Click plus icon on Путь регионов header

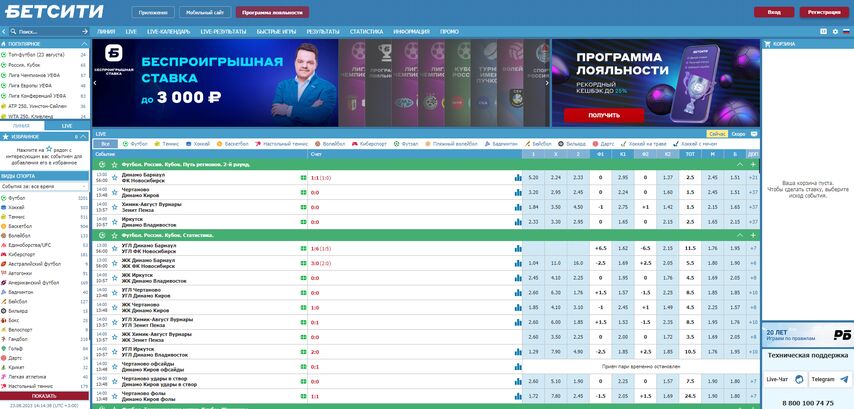pyautogui.click(x=753, y=164)
